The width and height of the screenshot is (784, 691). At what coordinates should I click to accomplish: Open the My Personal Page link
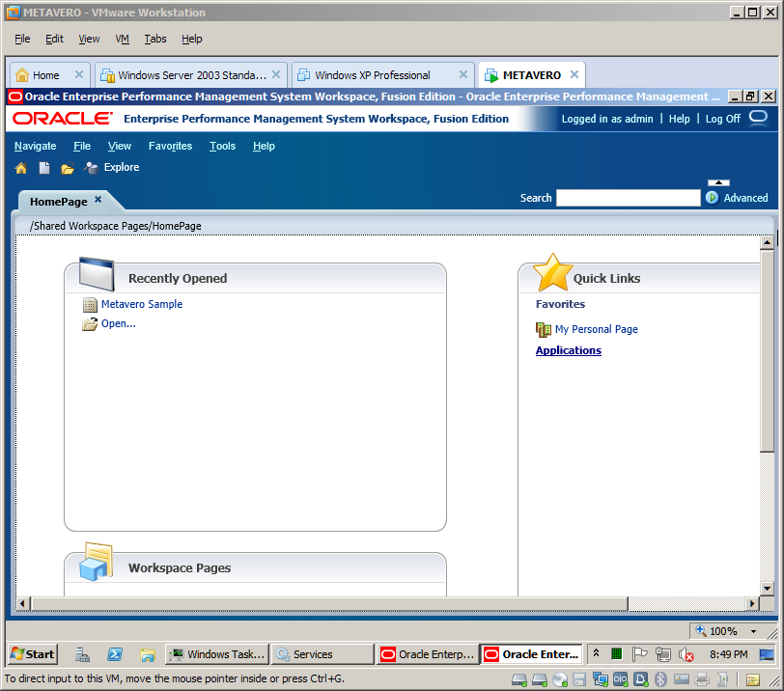[x=597, y=330]
